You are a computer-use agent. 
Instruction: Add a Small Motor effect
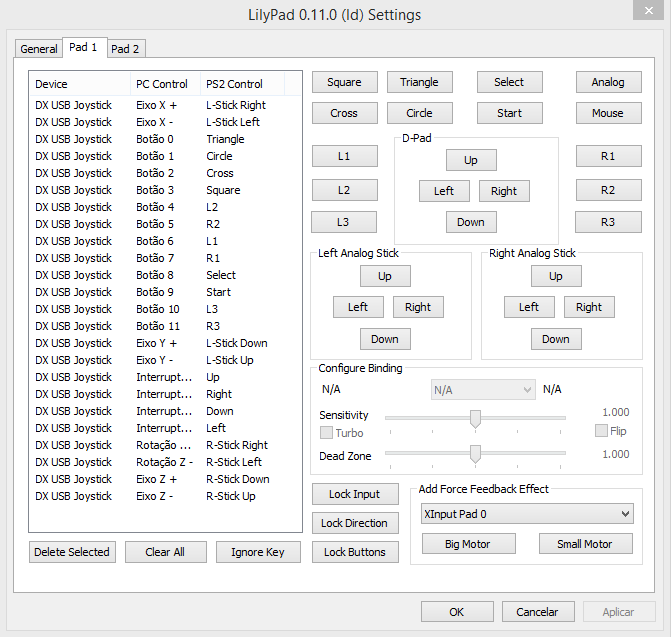[x=585, y=544]
